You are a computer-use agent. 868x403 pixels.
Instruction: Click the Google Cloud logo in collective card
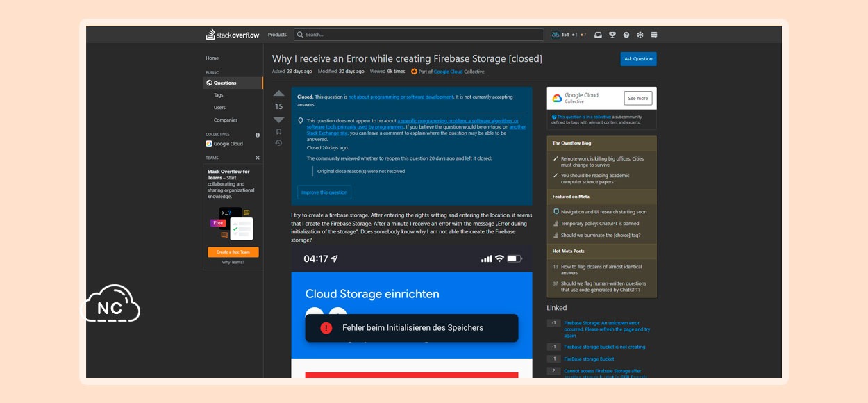pos(557,99)
